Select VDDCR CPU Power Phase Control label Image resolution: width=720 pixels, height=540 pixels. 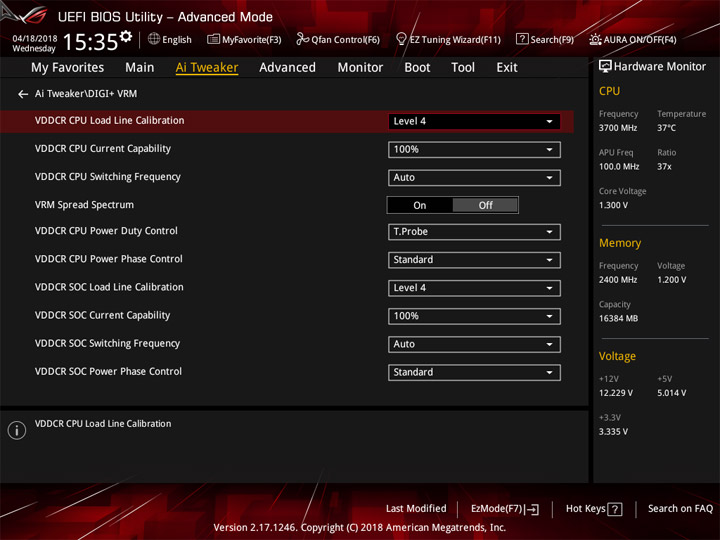(109, 259)
